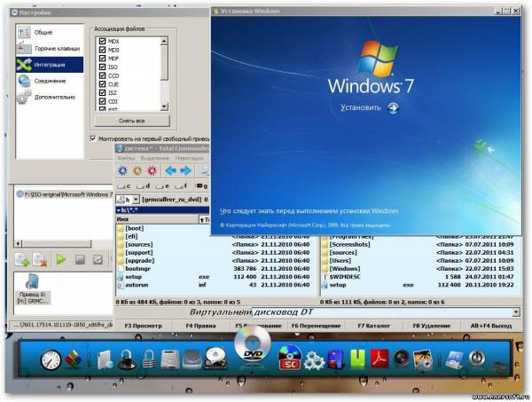Toggle the MDX file association checkbox
This screenshot has width=532, height=402.
[102, 41]
